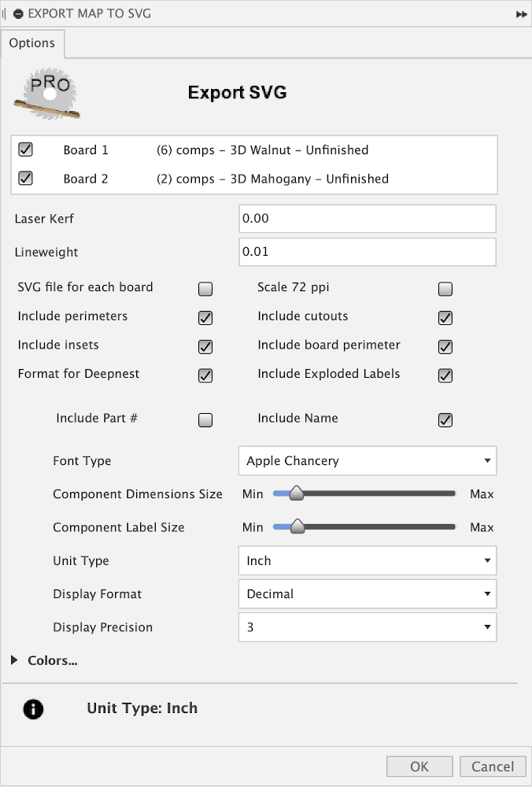The image size is (532, 787).
Task: Click the Lineweight input field
Action: pos(368,252)
